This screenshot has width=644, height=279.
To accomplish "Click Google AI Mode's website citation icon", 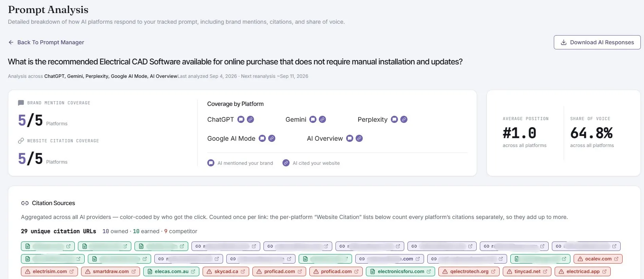I will coord(272,138).
